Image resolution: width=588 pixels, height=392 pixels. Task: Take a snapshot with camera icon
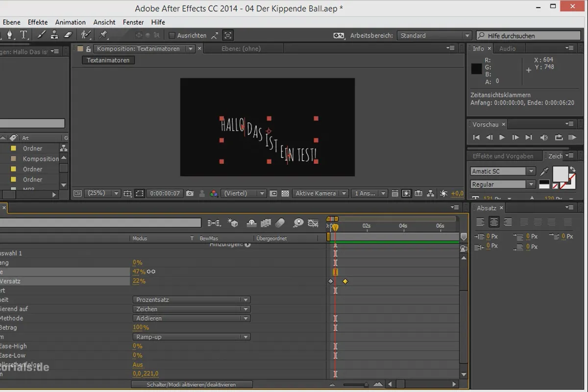(190, 194)
